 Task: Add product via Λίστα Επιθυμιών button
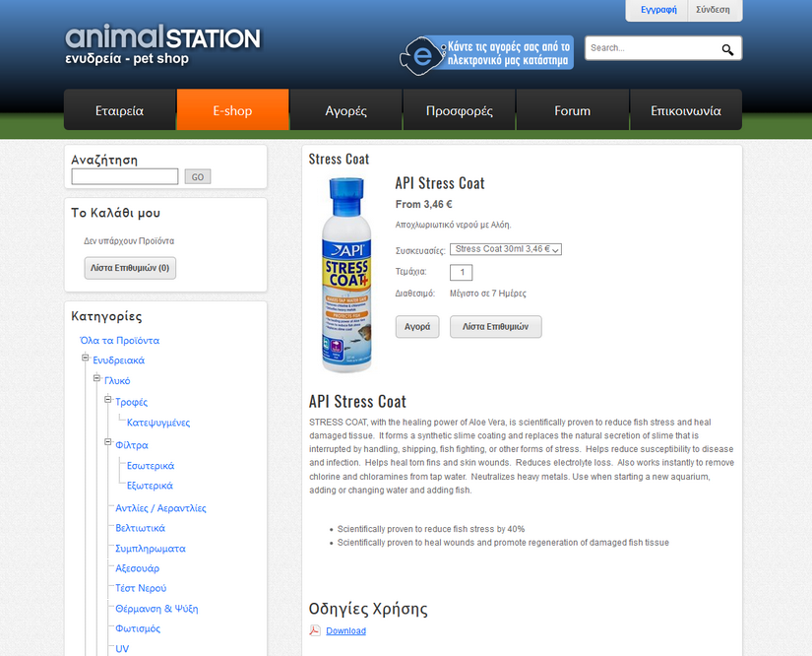[495, 326]
